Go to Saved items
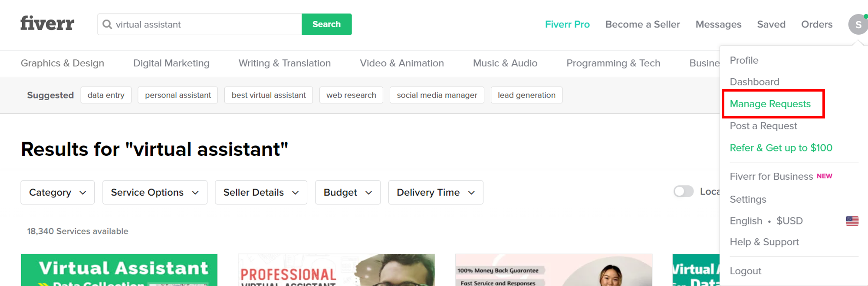The height and width of the screenshot is (286, 868). pyautogui.click(x=771, y=24)
